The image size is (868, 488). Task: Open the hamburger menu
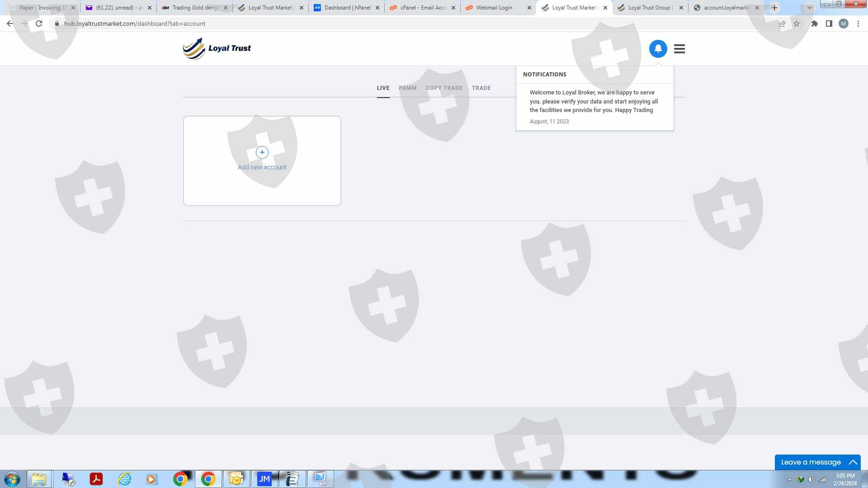(x=679, y=48)
